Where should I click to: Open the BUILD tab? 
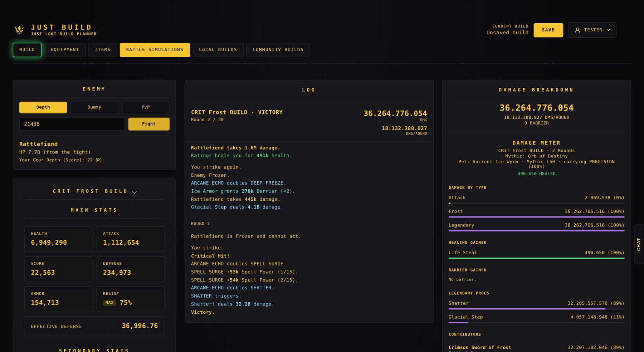pyautogui.click(x=27, y=50)
